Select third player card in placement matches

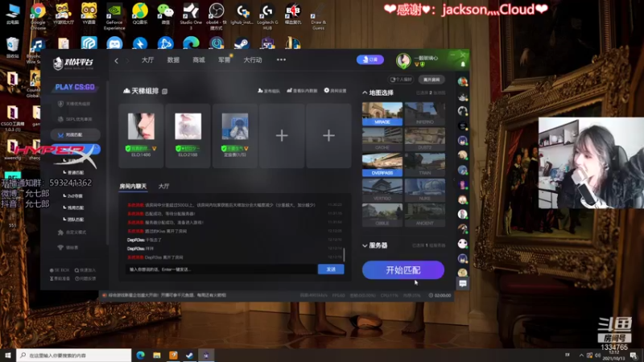(235, 135)
